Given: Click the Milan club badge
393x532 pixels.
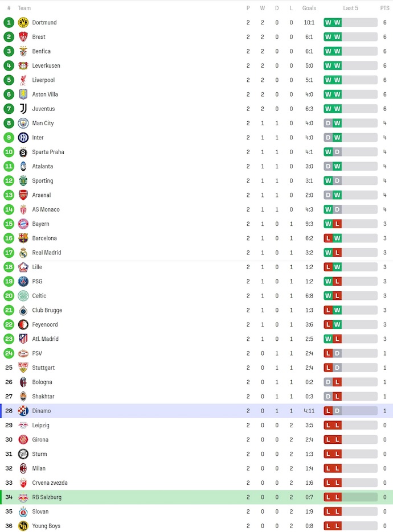Looking at the screenshot, I should [23, 468].
